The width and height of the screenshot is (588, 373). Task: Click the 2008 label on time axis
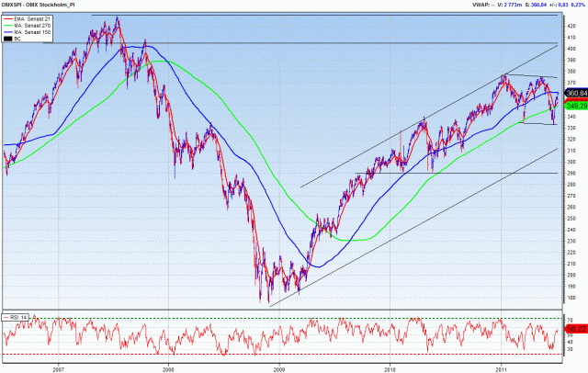[168, 368]
